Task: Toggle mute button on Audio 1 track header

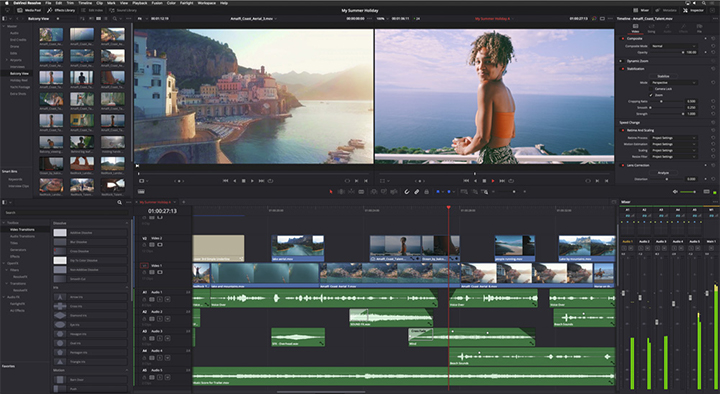Action: pyautogui.click(x=167, y=299)
